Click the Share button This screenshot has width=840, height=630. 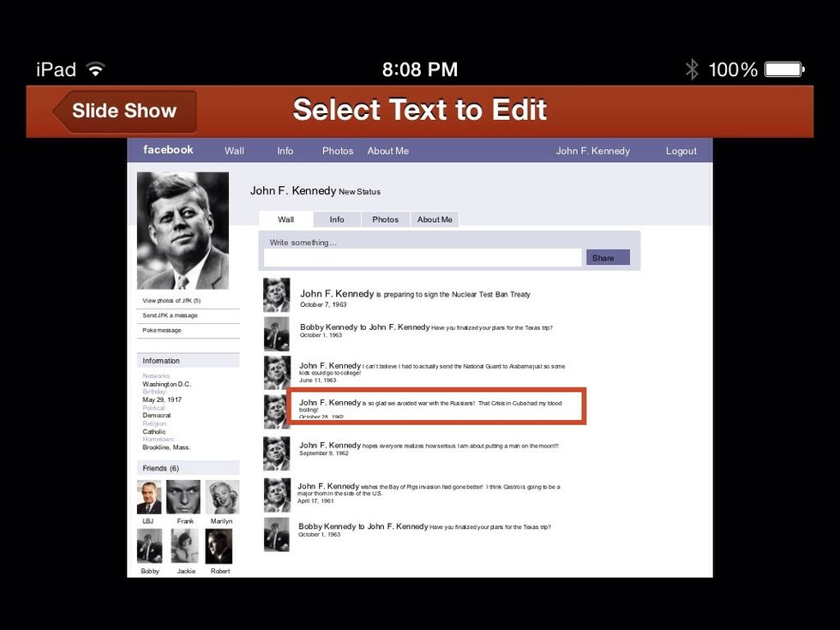608,258
